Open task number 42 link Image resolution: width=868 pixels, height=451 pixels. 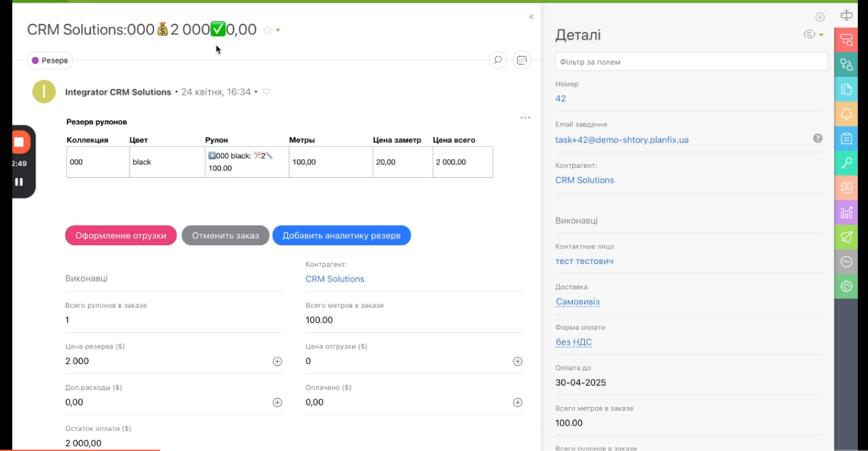(x=561, y=98)
